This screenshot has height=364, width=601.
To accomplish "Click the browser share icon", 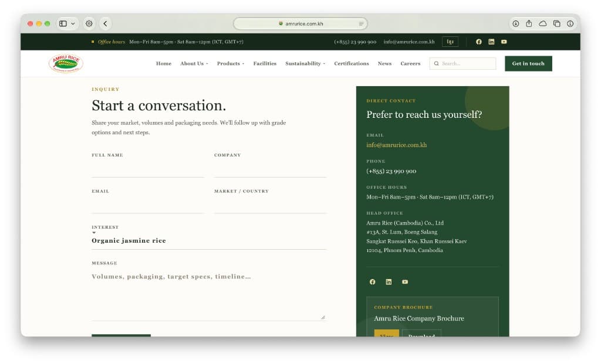I will pos(529,23).
